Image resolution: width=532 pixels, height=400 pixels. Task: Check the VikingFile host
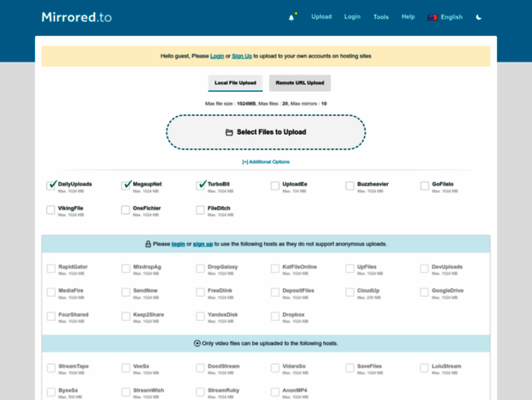pyautogui.click(x=51, y=210)
